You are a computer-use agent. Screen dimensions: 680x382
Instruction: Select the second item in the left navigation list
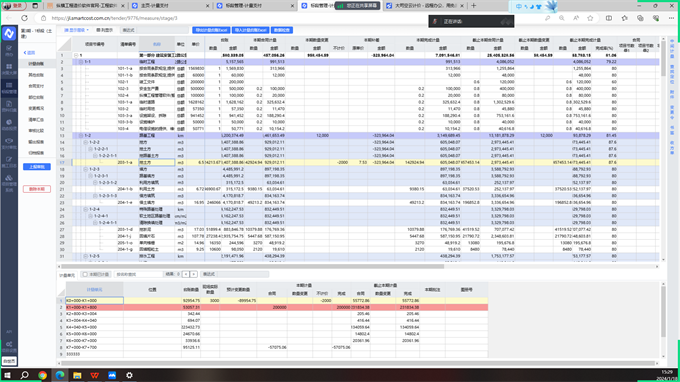coord(36,75)
